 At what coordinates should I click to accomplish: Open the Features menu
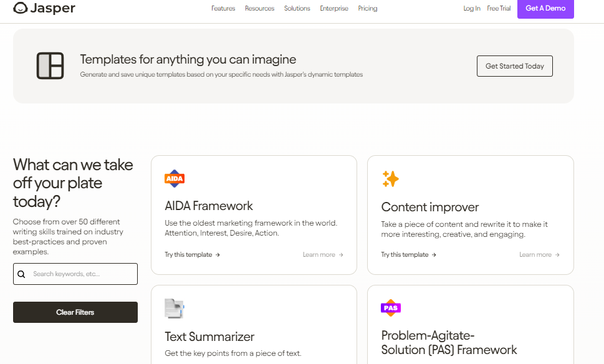(x=223, y=9)
